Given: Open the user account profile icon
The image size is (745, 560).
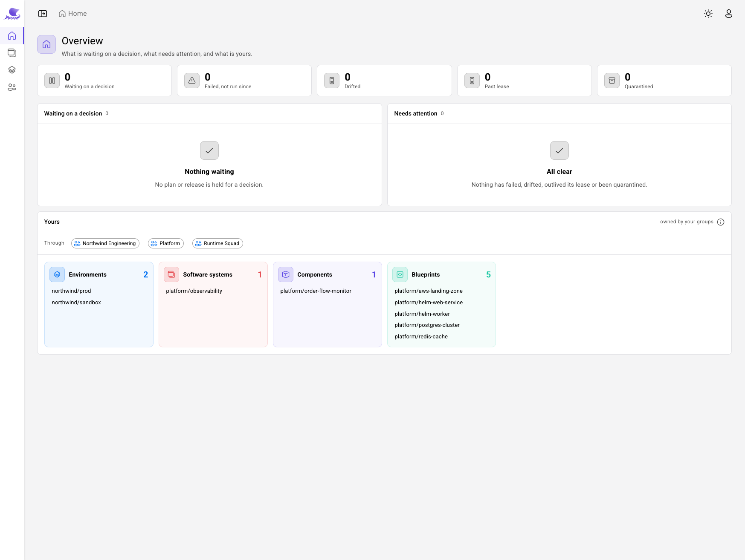Looking at the screenshot, I should tap(729, 14).
